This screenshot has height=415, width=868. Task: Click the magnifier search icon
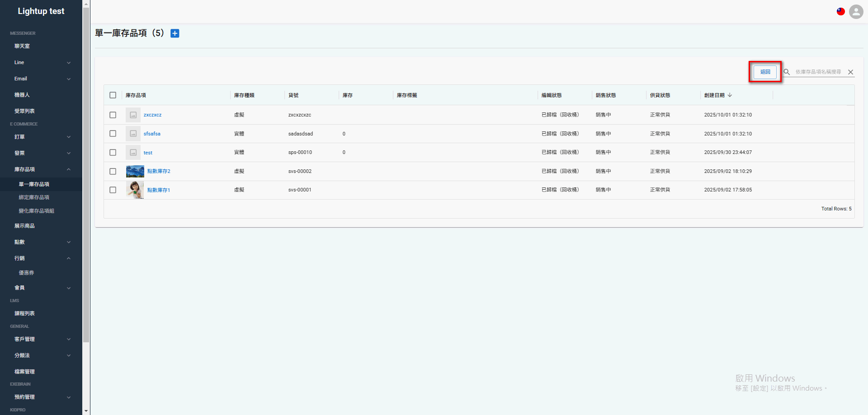(787, 72)
